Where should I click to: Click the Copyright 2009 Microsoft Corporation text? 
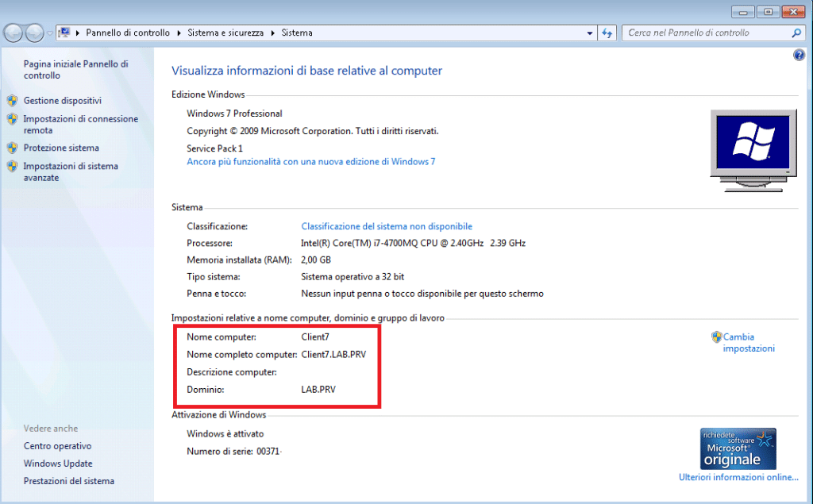pos(313,131)
